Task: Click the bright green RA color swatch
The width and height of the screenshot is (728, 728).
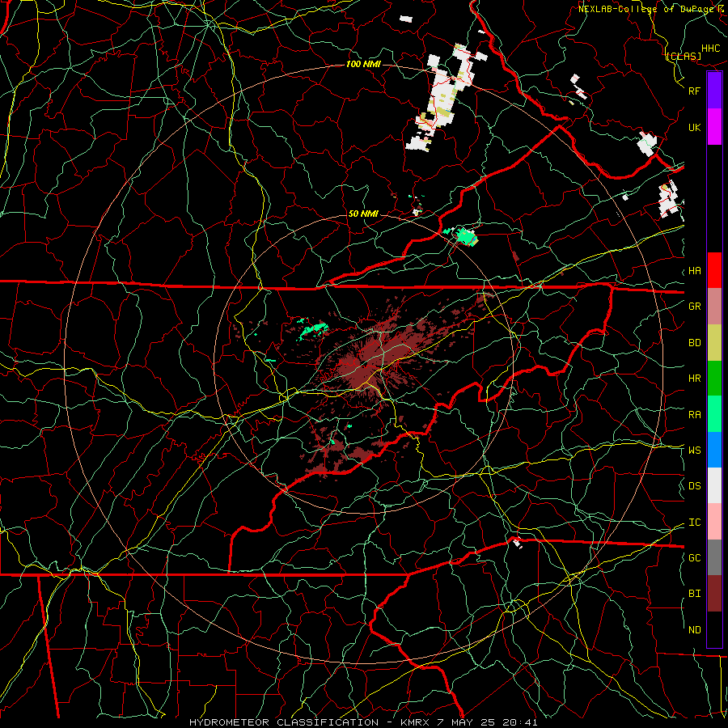Action: (x=714, y=414)
